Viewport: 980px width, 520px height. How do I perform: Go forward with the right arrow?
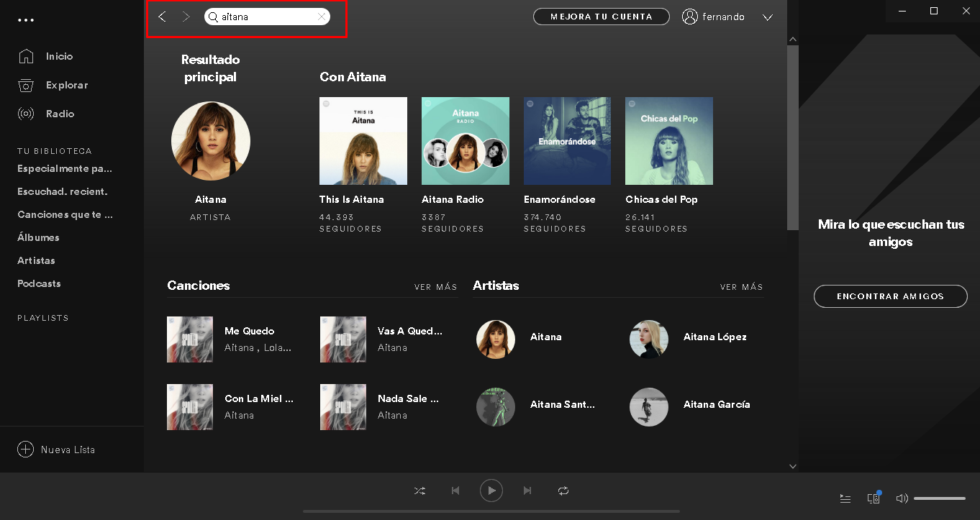click(186, 17)
